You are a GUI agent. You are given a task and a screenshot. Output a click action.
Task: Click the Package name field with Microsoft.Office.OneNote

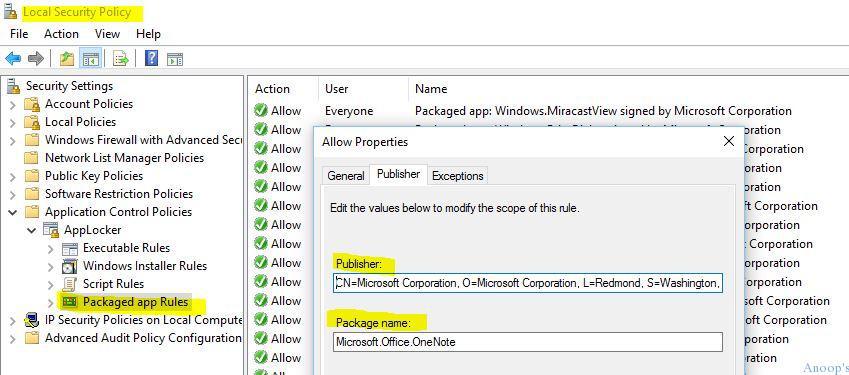528,342
